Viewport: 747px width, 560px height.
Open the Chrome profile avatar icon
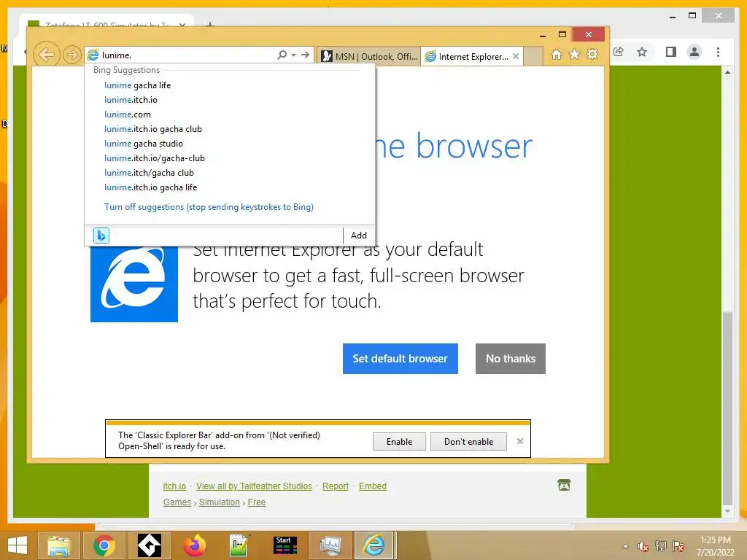[x=694, y=52]
